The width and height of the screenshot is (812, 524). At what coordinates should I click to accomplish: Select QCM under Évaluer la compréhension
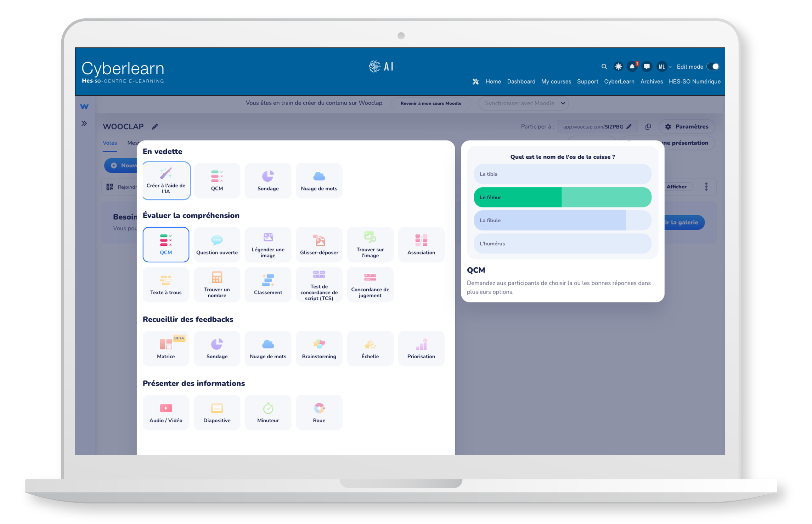(166, 245)
